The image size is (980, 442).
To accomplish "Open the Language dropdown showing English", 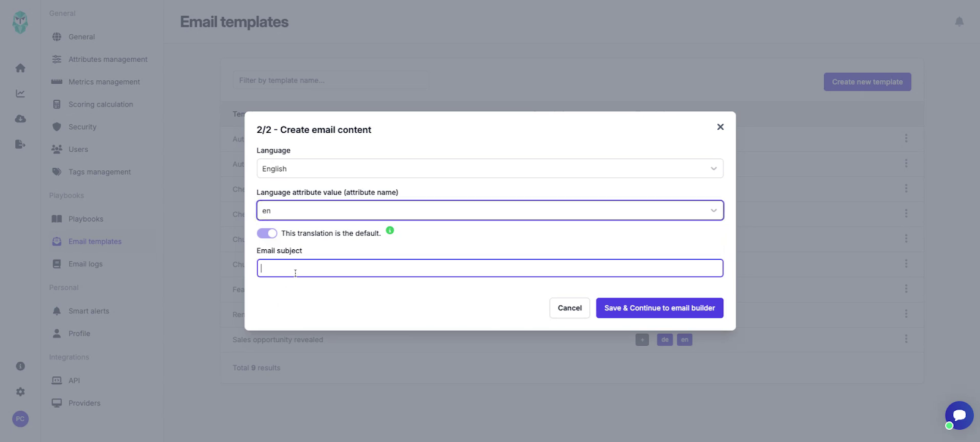I will coord(489,168).
